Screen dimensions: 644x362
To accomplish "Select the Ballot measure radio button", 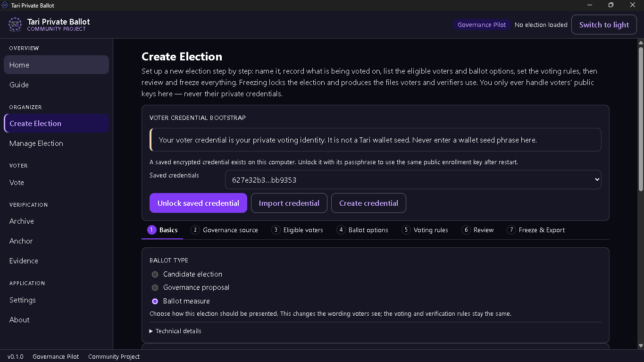I will point(155,301).
